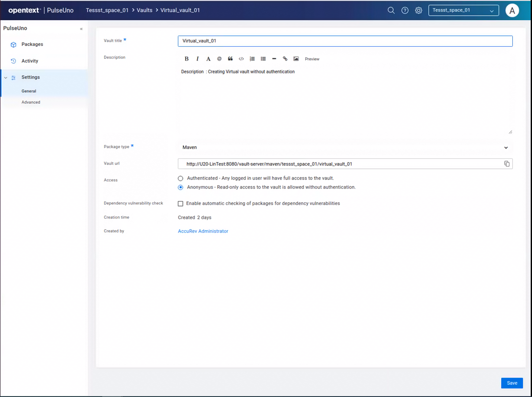Open the Tessst_space_01 space selector
The image size is (532, 397).
pyautogui.click(x=463, y=10)
